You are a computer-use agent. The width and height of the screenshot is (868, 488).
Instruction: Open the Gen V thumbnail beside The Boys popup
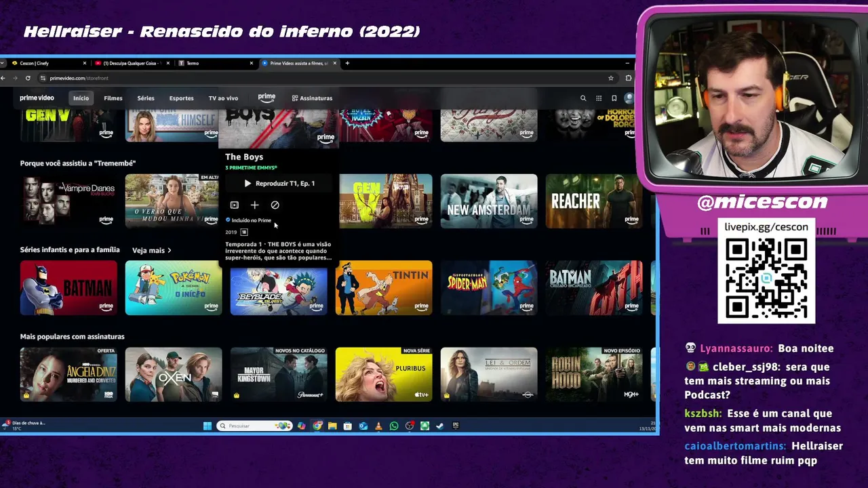pos(386,201)
